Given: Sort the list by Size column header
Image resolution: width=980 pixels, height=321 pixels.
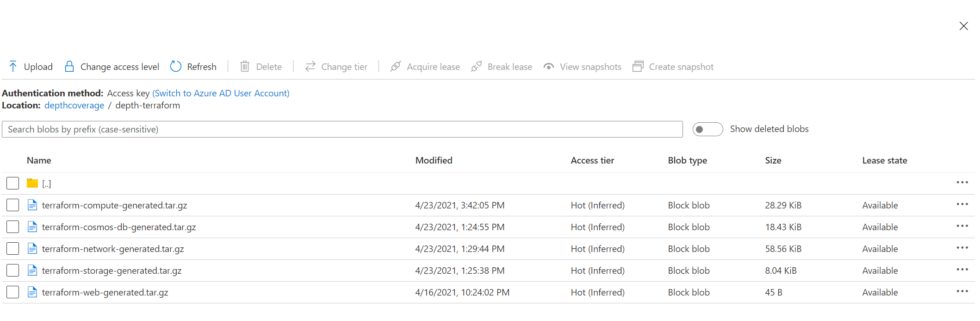Looking at the screenshot, I should tap(773, 160).
